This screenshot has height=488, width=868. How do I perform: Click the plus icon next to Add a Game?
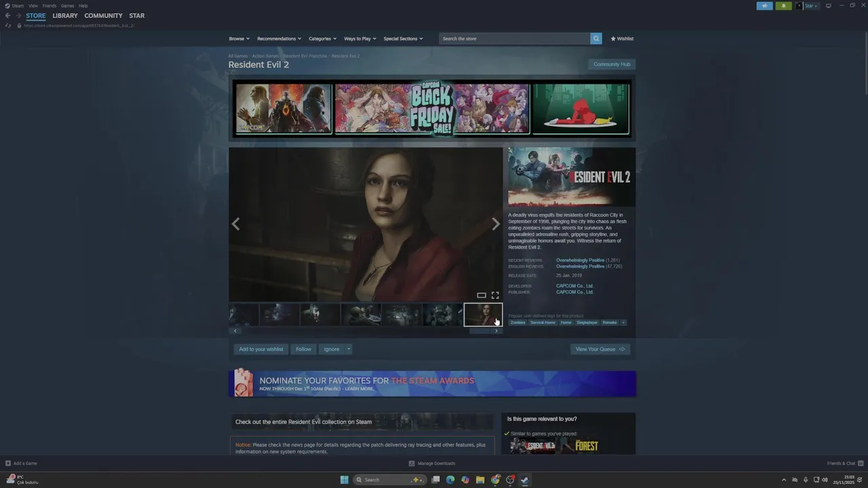[8, 464]
